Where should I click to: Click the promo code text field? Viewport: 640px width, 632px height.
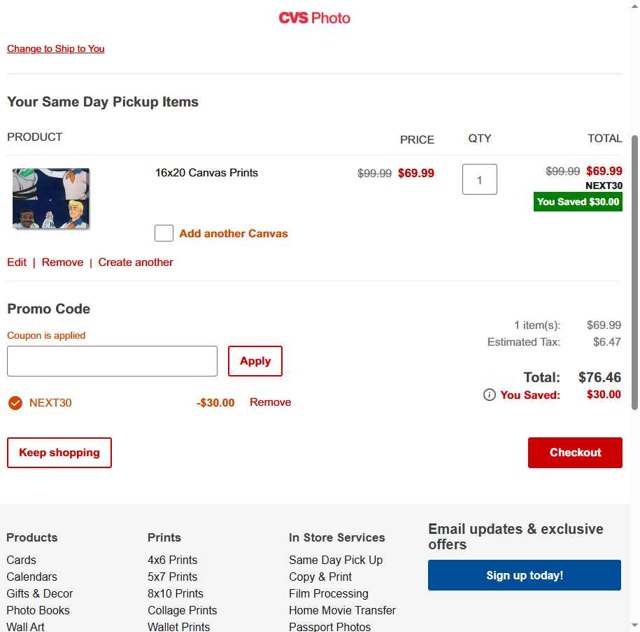[112, 361]
